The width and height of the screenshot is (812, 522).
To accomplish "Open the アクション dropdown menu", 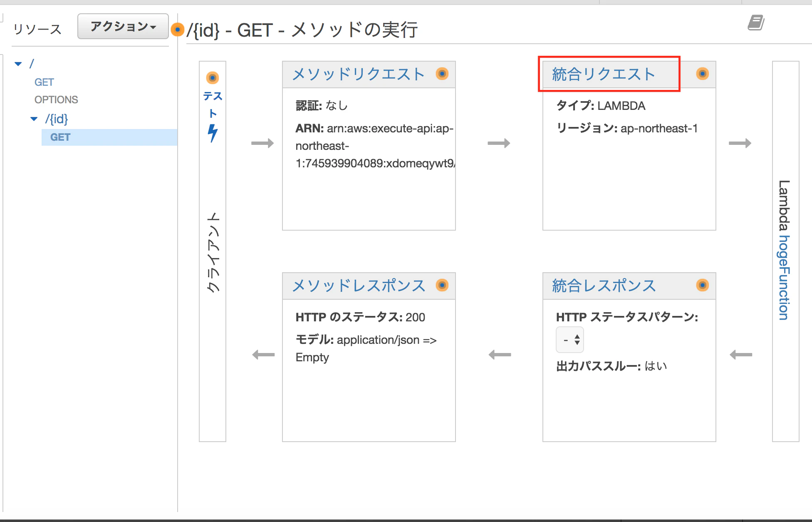I will [x=123, y=27].
